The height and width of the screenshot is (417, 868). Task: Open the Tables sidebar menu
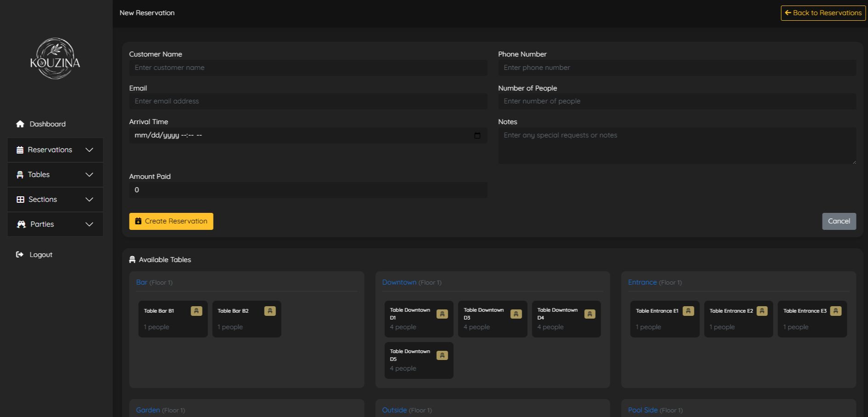(x=55, y=175)
